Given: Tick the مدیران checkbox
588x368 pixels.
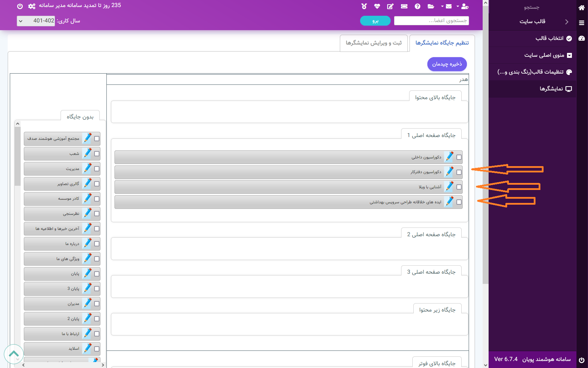Looking at the screenshot, I should pyautogui.click(x=97, y=304).
